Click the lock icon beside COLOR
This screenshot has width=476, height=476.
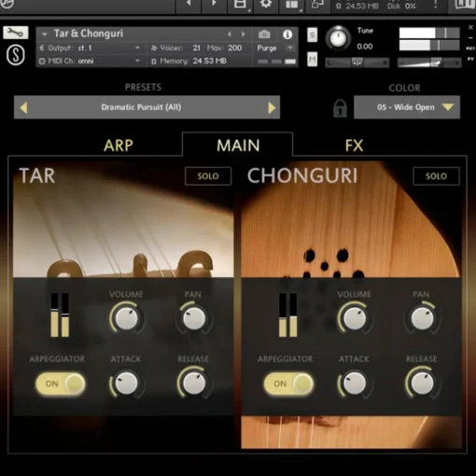[340, 108]
